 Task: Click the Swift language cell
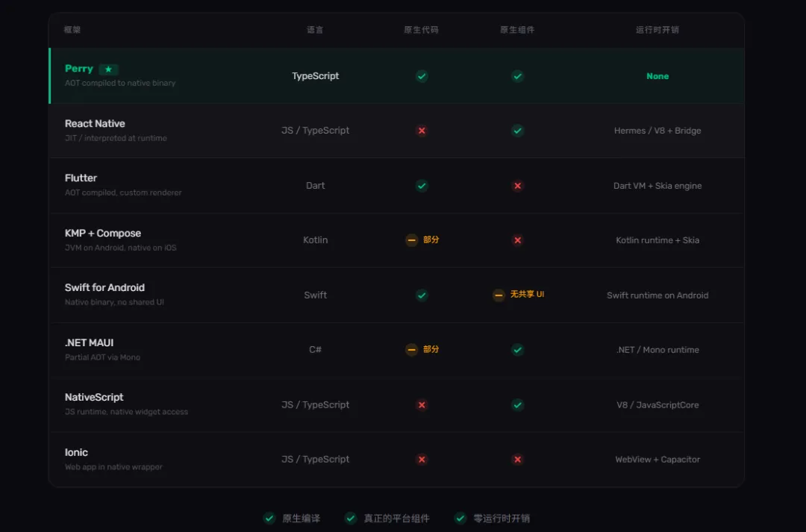click(x=315, y=295)
